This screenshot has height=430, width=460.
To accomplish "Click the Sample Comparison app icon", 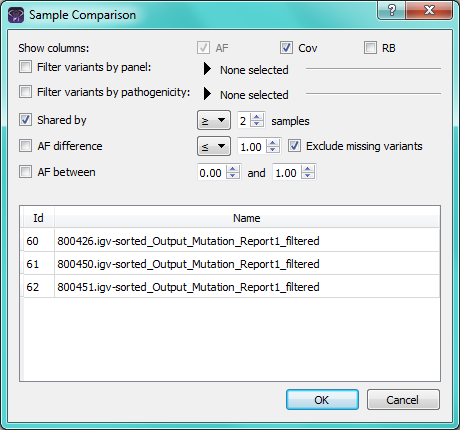I will [16, 15].
